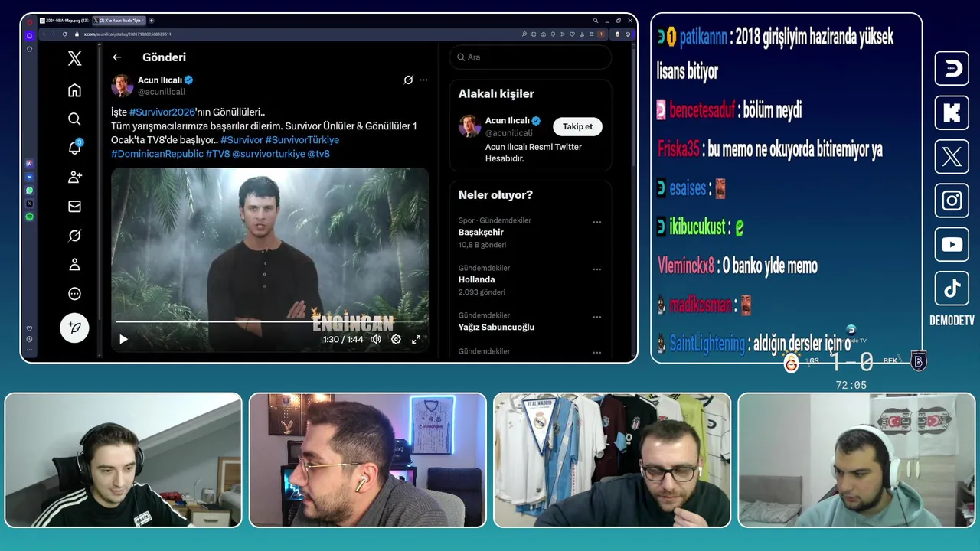The height and width of the screenshot is (551, 980).
Task: Open Acun Ilıcalı in Alakalı kişiler panel
Action: pos(508,121)
